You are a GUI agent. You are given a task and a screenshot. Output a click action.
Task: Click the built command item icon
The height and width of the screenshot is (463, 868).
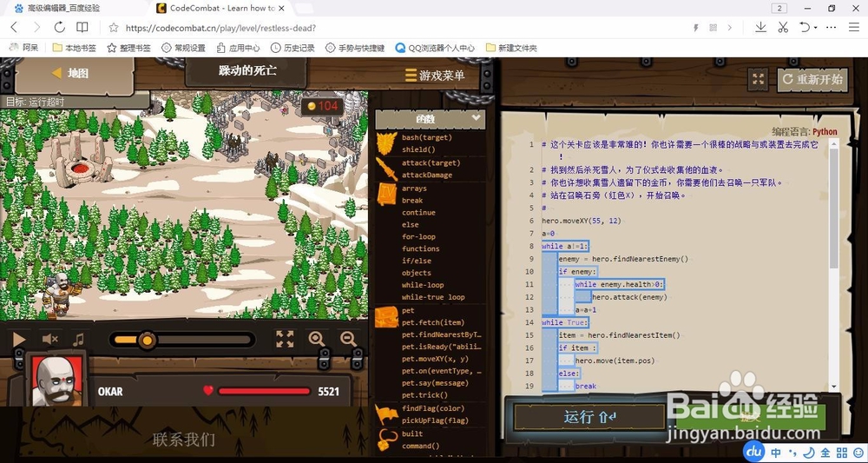pyautogui.click(x=386, y=440)
